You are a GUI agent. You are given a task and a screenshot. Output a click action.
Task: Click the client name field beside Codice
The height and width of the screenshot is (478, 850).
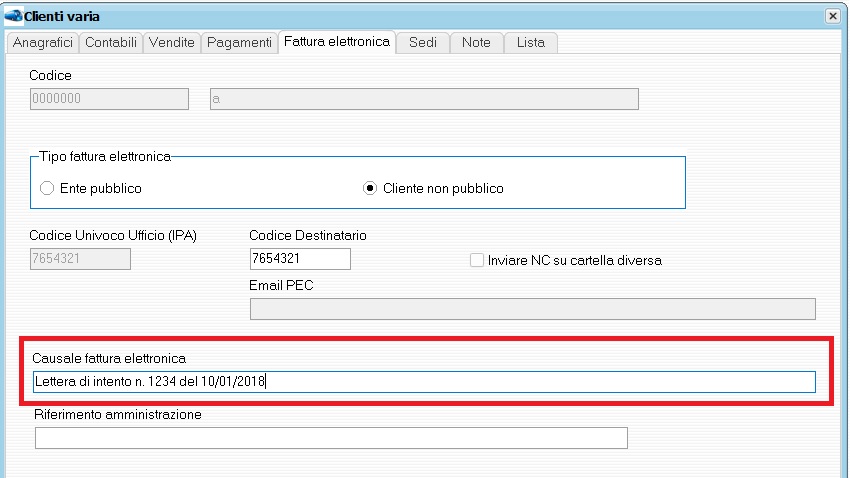click(x=423, y=98)
